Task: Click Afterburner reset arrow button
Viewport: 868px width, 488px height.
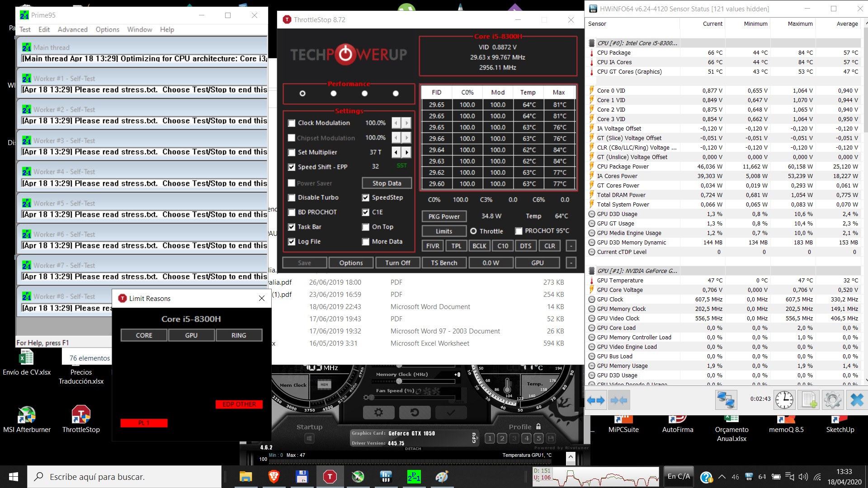Action: pos(415,412)
